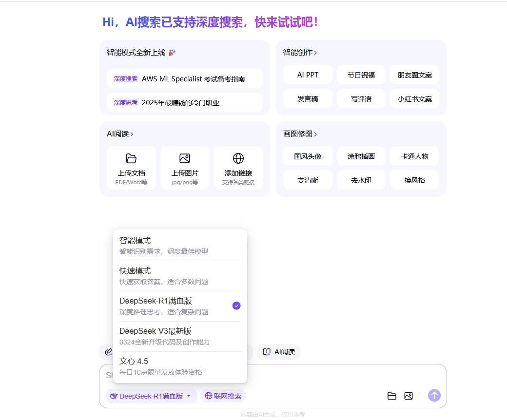Viewport: 507px width, 420px height.
Task: Click the 快速获取答案，适合多数问题 description
Action: coord(164,282)
